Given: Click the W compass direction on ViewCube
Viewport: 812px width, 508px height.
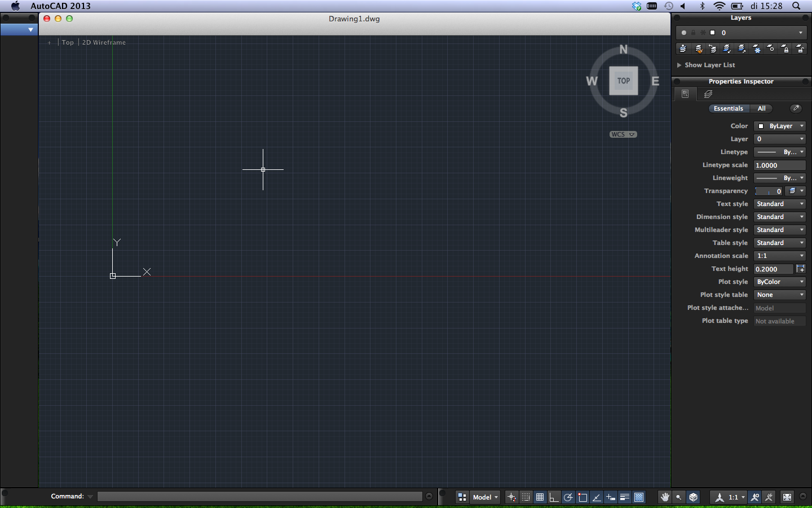Looking at the screenshot, I should tap(592, 81).
